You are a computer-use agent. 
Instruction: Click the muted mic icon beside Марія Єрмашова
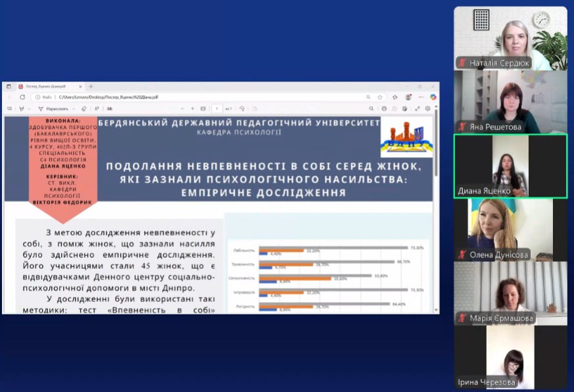462,318
